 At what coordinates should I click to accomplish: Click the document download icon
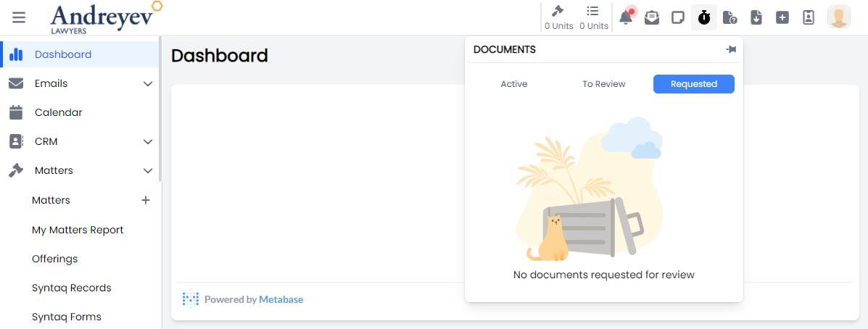tap(756, 17)
